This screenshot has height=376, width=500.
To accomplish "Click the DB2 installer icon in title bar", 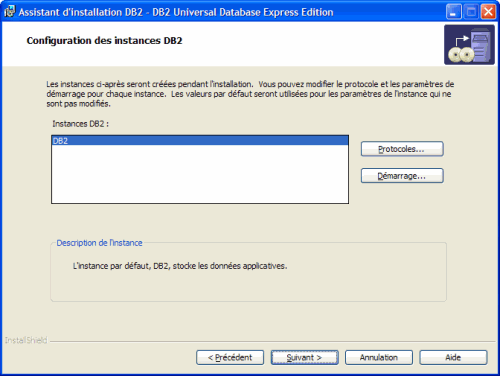I will pos(9,12).
